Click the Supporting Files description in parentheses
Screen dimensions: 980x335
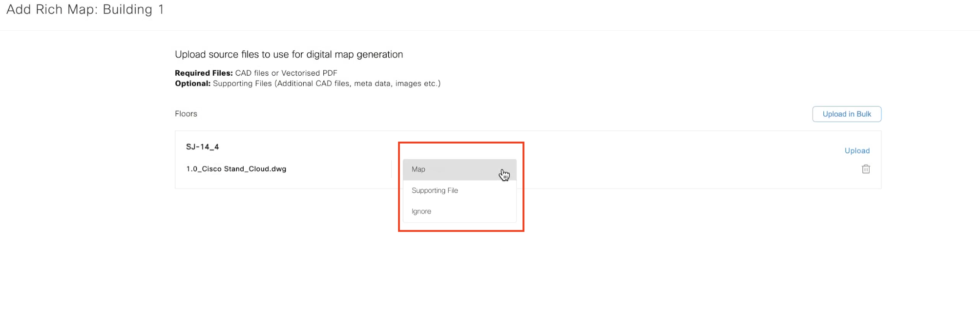click(x=326, y=84)
